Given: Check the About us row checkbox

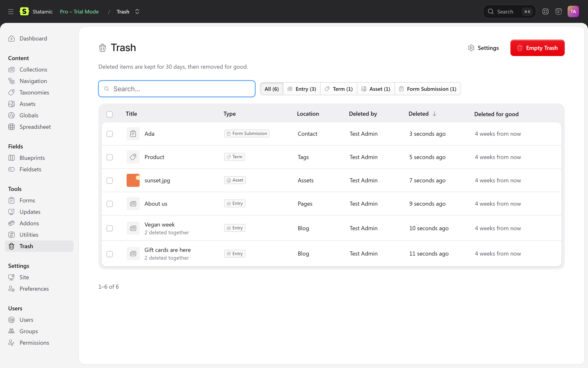Looking at the screenshot, I should [x=110, y=204].
